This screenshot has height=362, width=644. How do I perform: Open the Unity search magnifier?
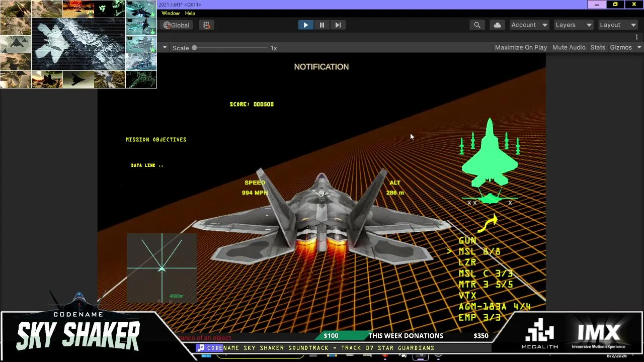click(477, 25)
